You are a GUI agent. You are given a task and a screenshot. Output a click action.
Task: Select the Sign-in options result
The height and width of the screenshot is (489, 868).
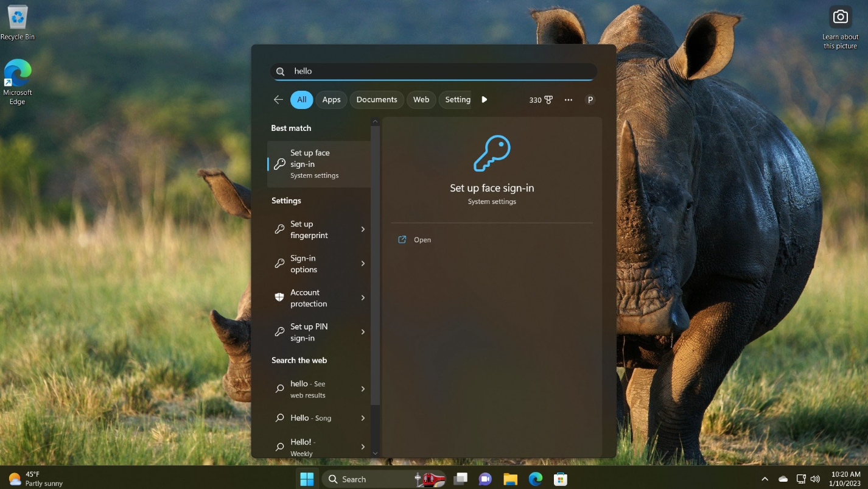click(310, 264)
